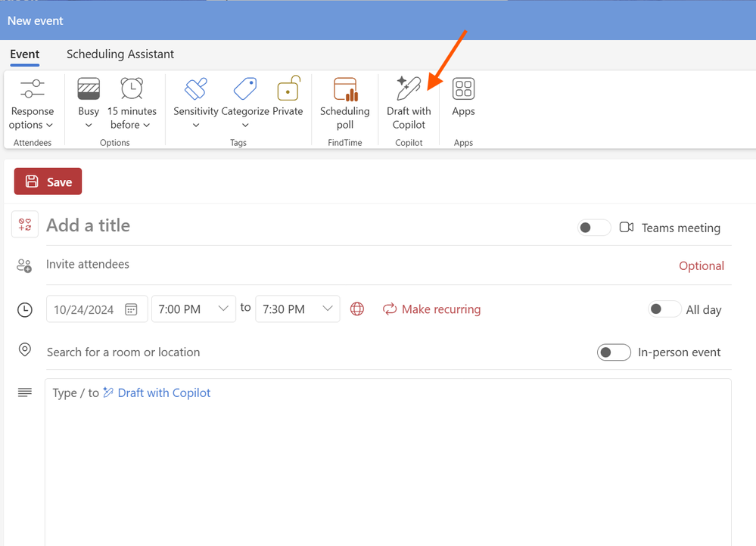Open the Apps grid icon
Screen dimensions: 756x546
[x=463, y=88]
